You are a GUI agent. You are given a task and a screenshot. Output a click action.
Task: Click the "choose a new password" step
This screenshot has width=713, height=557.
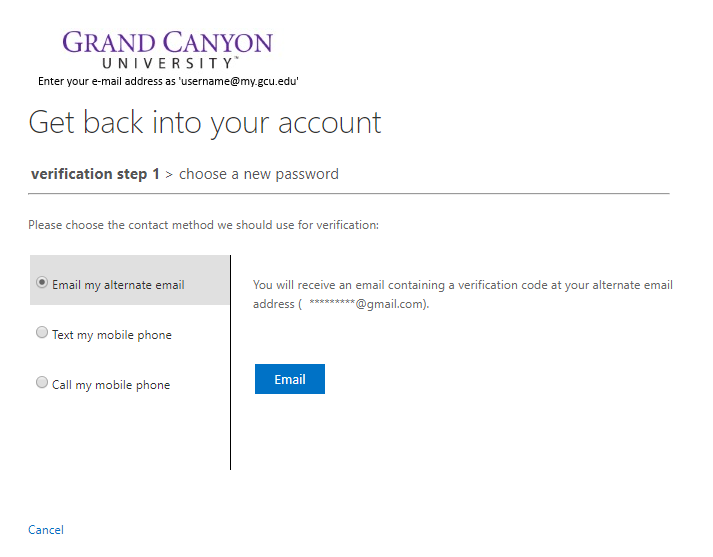coord(259,174)
